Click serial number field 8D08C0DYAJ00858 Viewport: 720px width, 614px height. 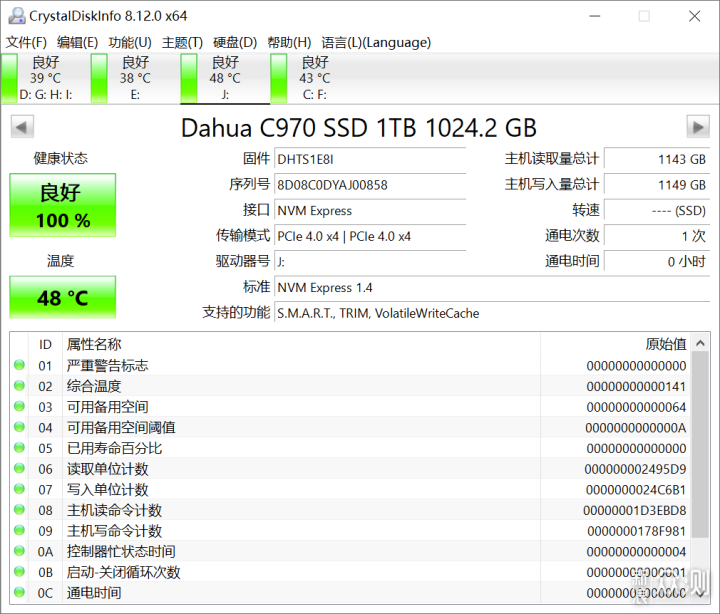click(x=370, y=185)
